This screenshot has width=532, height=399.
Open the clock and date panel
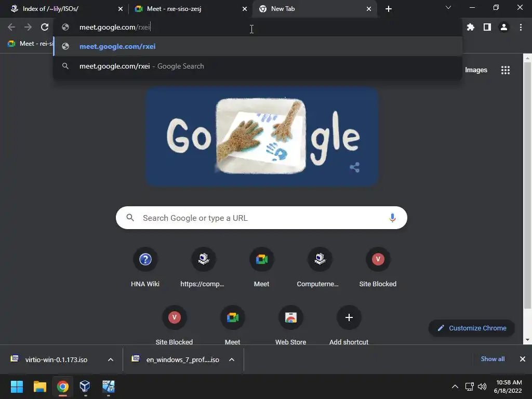coord(508,387)
